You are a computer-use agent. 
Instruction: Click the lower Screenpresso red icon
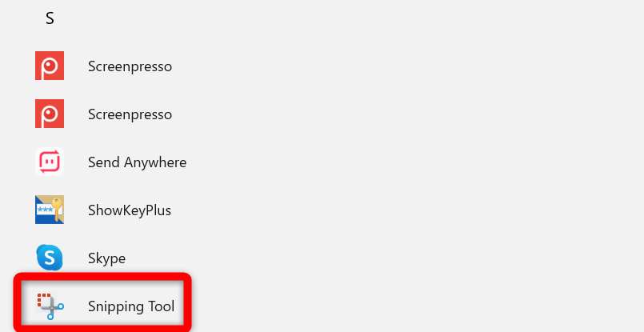click(x=50, y=114)
